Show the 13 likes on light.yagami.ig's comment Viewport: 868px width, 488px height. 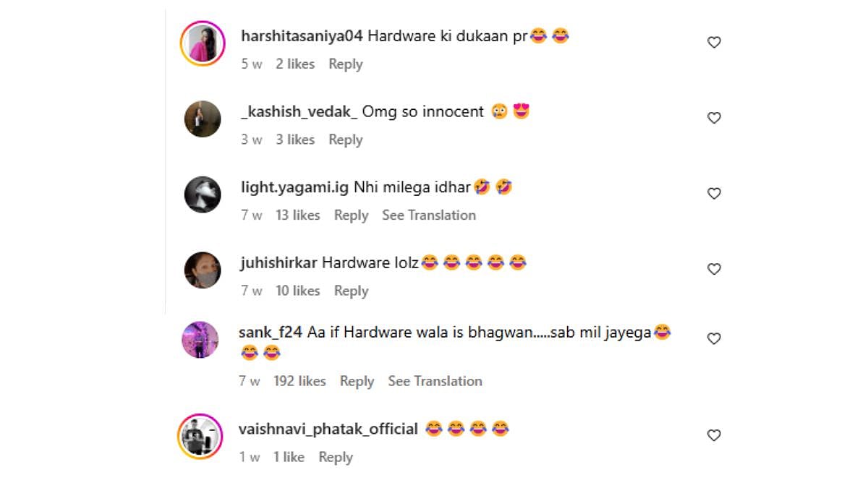click(298, 215)
